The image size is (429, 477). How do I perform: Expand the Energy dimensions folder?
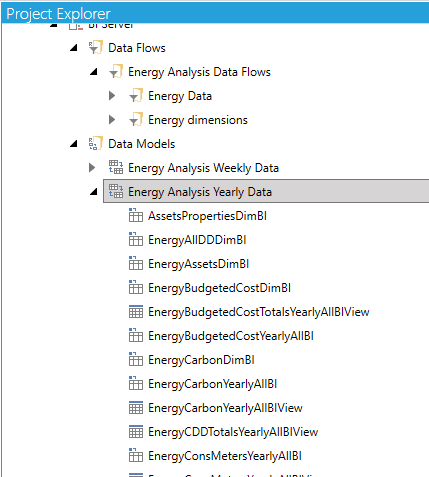coord(112,120)
